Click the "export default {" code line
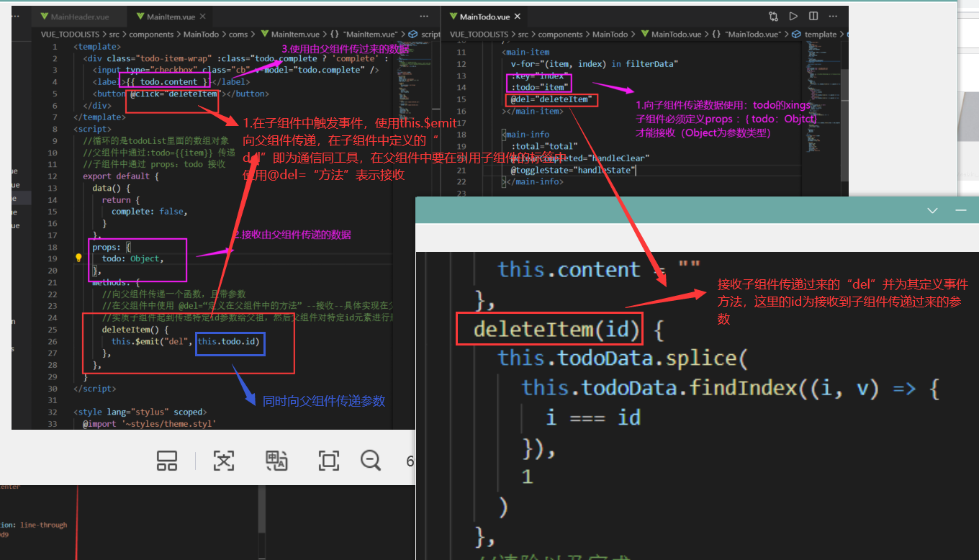979x560 pixels. click(x=120, y=176)
